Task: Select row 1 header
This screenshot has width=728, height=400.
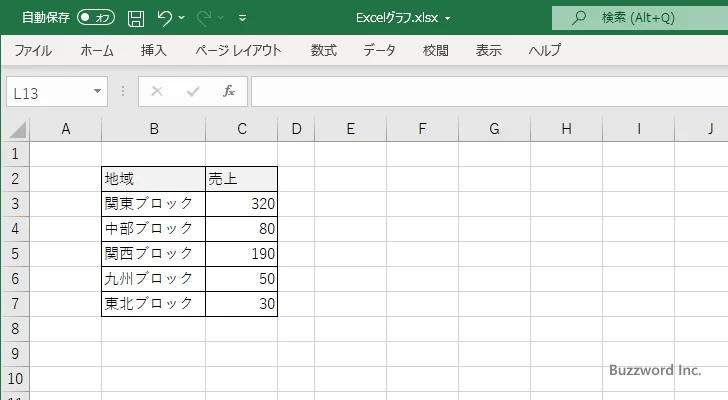Action: (x=15, y=154)
